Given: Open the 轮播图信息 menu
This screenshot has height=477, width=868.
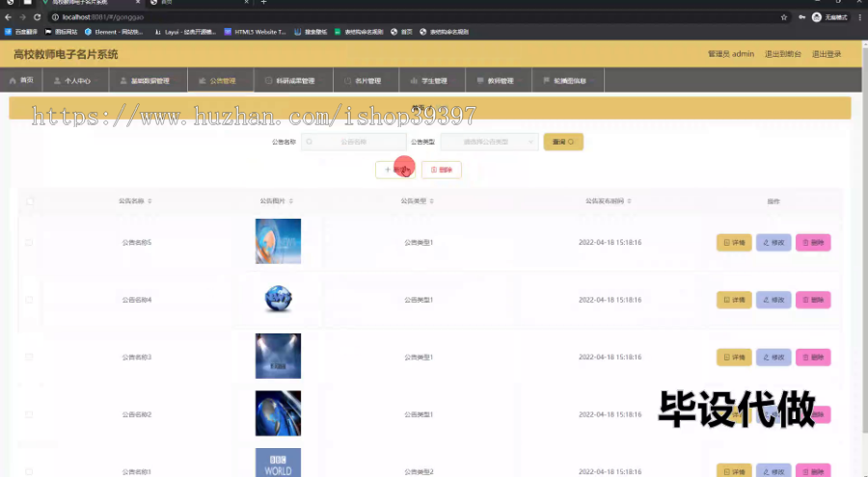Looking at the screenshot, I should pos(568,80).
